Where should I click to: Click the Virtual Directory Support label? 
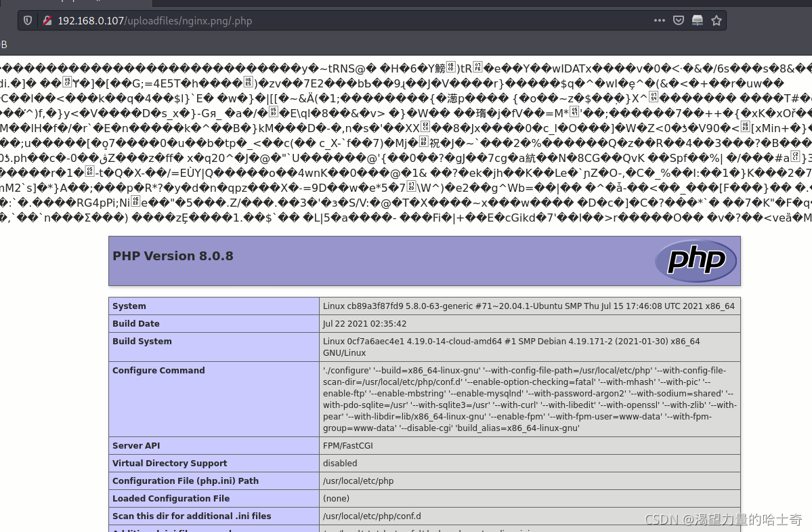(170, 463)
